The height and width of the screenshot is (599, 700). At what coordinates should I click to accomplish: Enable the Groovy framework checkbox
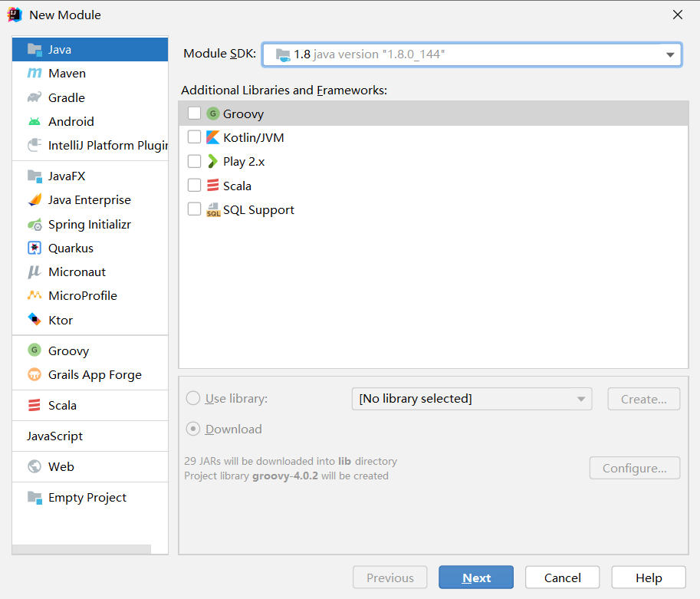194,113
